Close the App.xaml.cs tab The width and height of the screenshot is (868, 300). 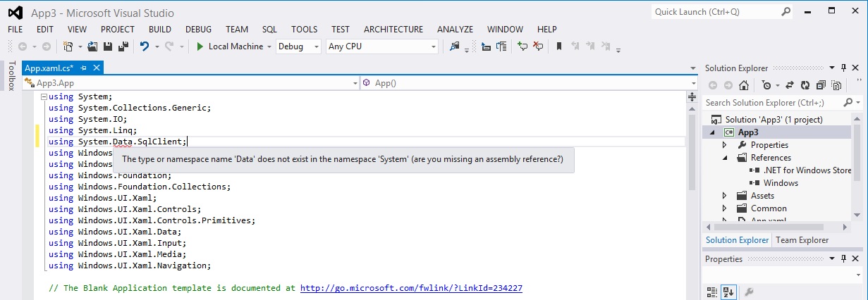pos(97,68)
